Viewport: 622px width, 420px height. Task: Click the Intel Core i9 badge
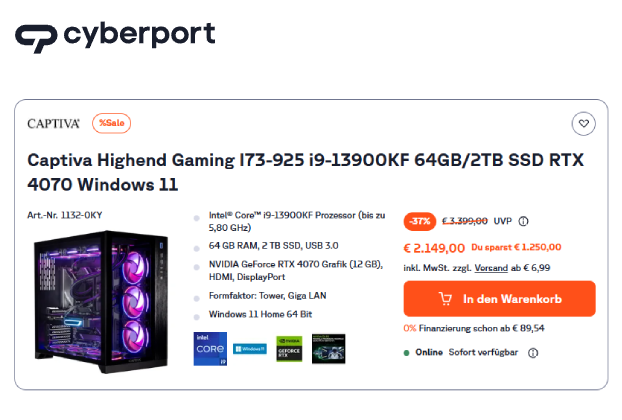tap(210, 349)
